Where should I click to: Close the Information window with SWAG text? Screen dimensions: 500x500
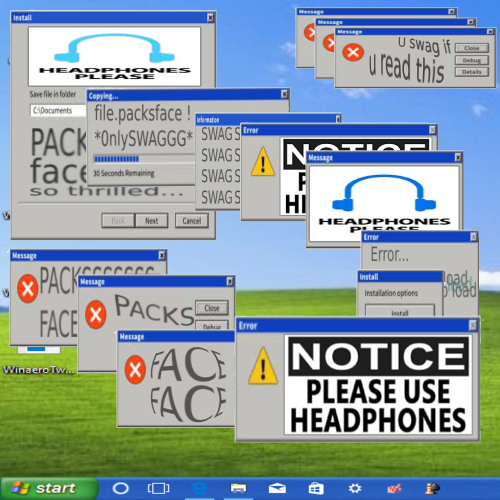click(x=338, y=119)
